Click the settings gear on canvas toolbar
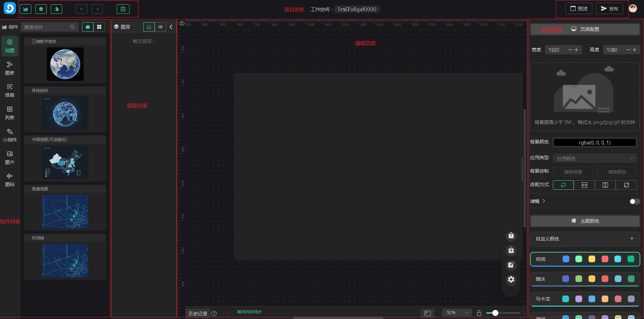The image size is (644, 319). tap(511, 279)
